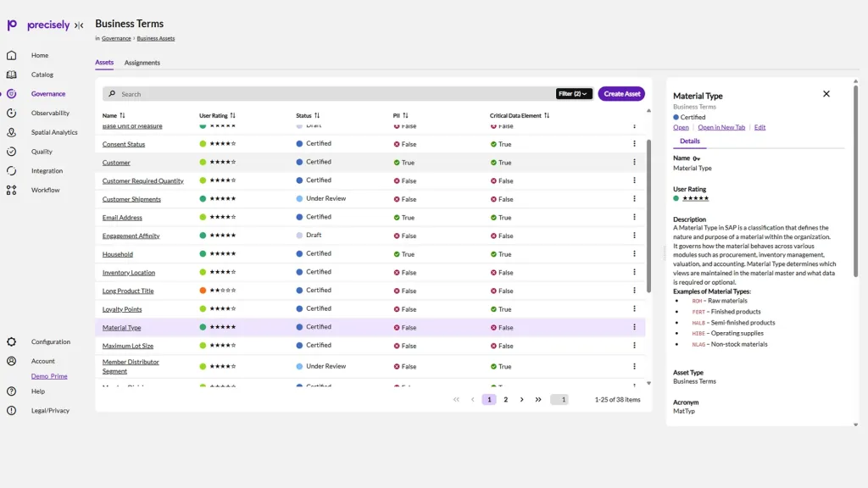Open the Workflow section icon

point(10,190)
